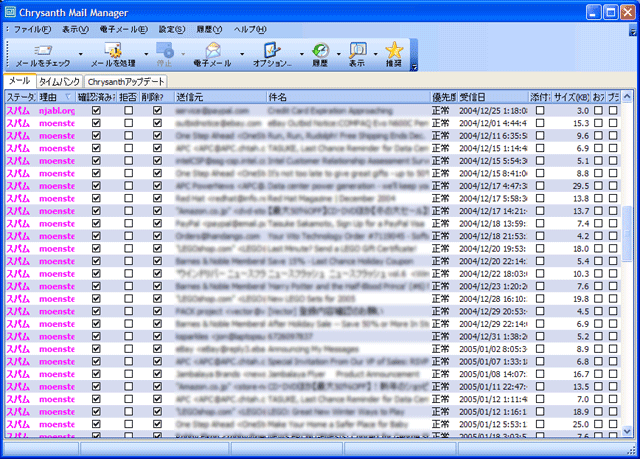Select the njabl.org reason cell
The height and width of the screenshot is (459, 640).
(x=57, y=111)
